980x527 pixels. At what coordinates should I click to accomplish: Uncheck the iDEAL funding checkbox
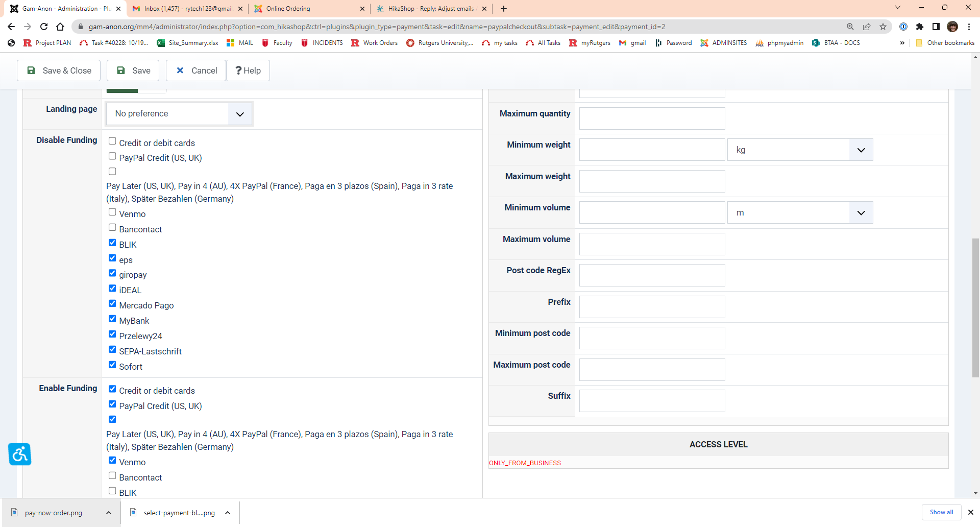click(x=112, y=289)
